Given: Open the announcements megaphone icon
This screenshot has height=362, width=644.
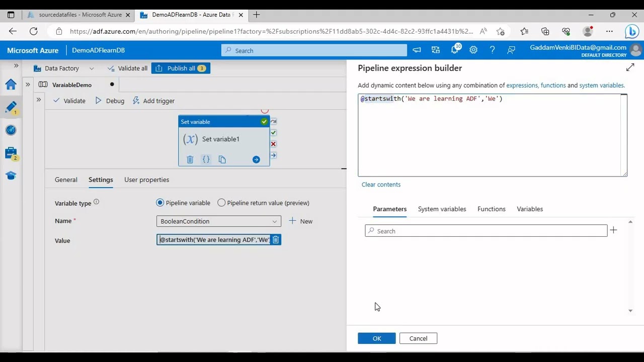Looking at the screenshot, I should point(417,50).
